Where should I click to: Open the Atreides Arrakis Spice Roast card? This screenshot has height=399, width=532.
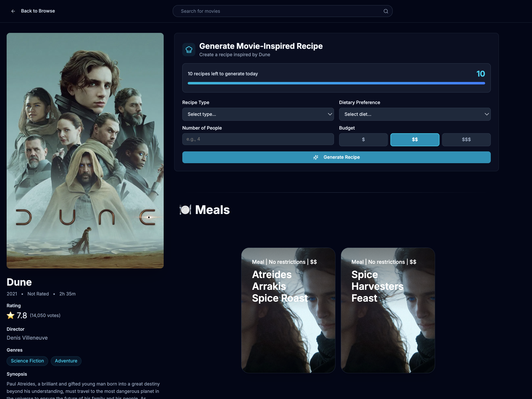(x=288, y=310)
